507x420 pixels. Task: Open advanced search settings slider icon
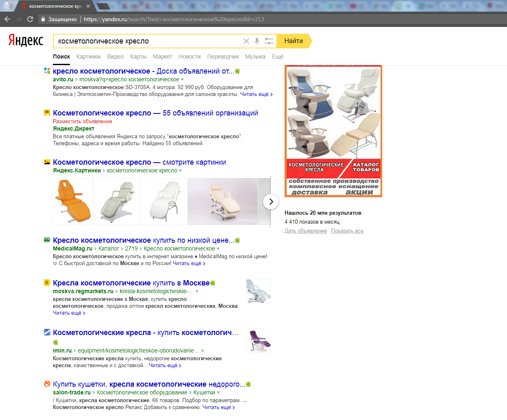(269, 41)
